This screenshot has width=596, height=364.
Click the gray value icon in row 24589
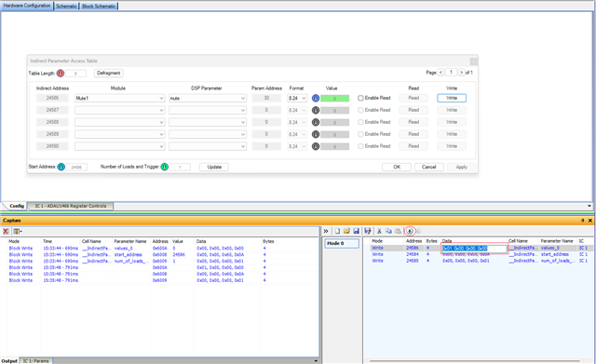click(x=316, y=134)
